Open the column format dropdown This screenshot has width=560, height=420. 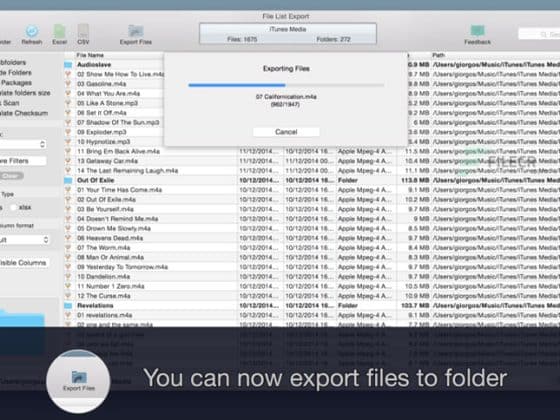coord(24,240)
